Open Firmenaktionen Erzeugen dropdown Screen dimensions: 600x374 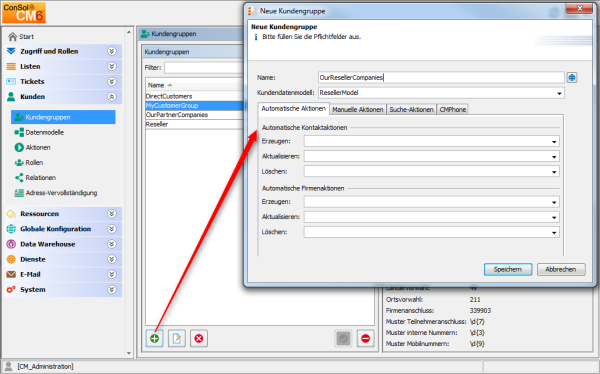coord(554,202)
